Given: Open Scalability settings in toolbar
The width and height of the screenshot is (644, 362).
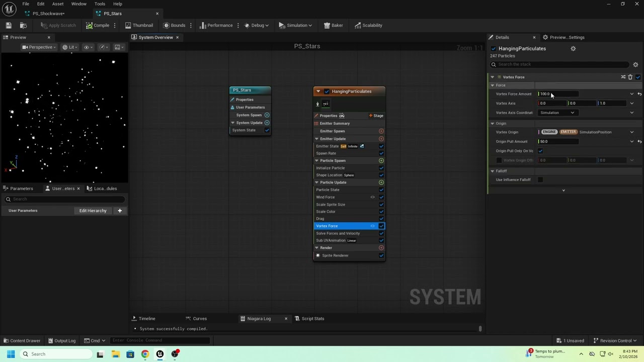Looking at the screenshot, I should (x=368, y=25).
